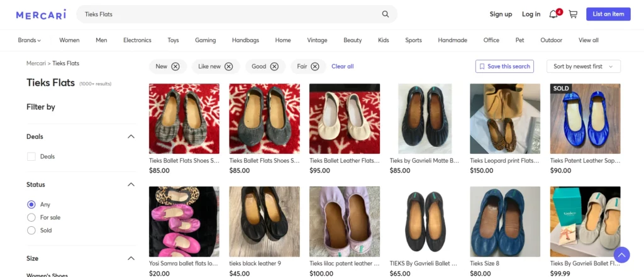Remove the Like new filter chip
644x277 pixels.
coord(229,67)
